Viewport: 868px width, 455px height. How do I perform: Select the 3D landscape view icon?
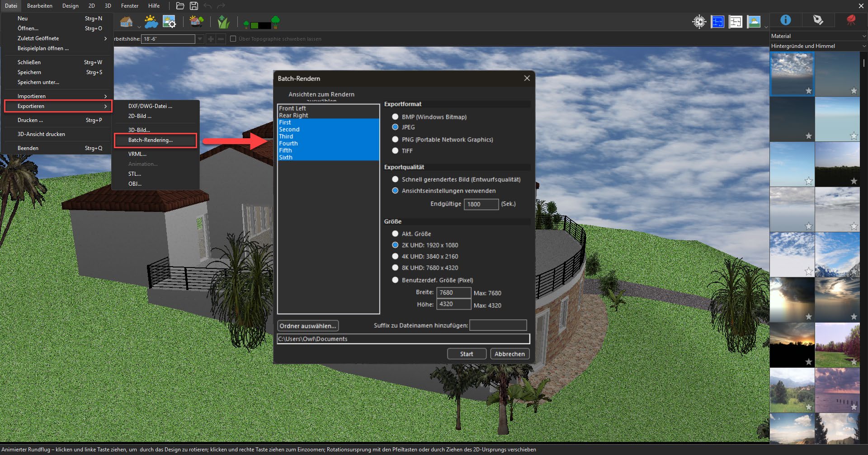[754, 21]
